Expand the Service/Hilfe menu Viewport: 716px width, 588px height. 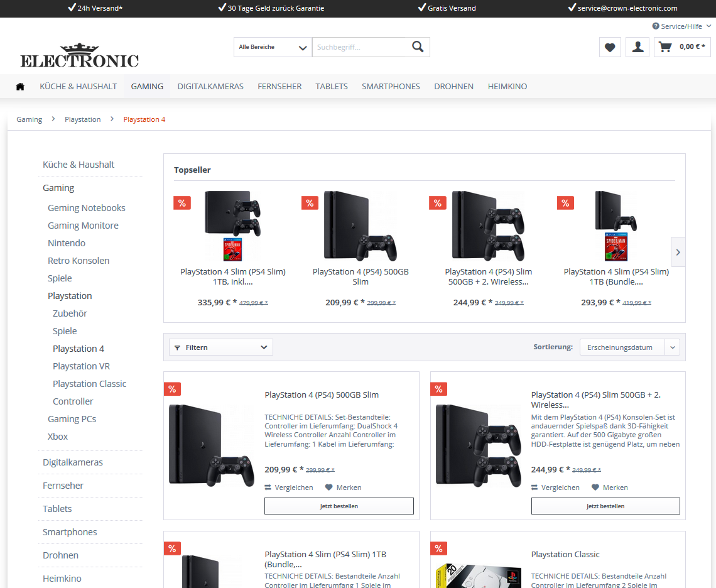(x=681, y=26)
